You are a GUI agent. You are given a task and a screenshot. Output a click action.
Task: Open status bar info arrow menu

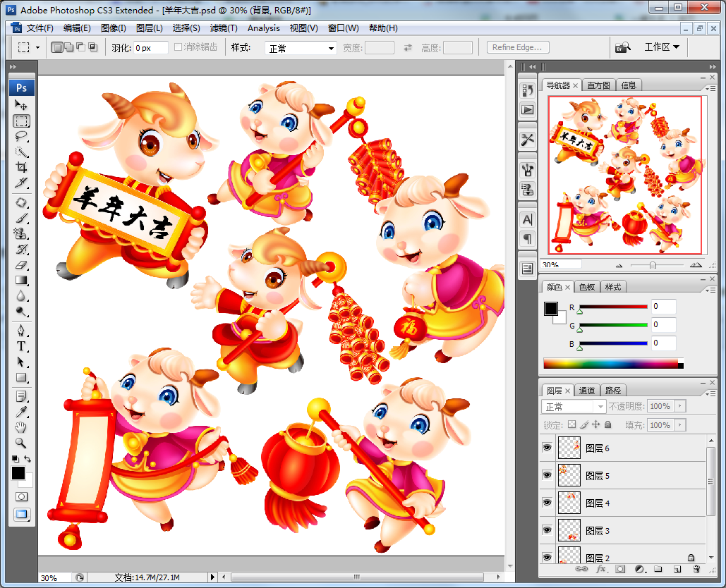(212, 577)
